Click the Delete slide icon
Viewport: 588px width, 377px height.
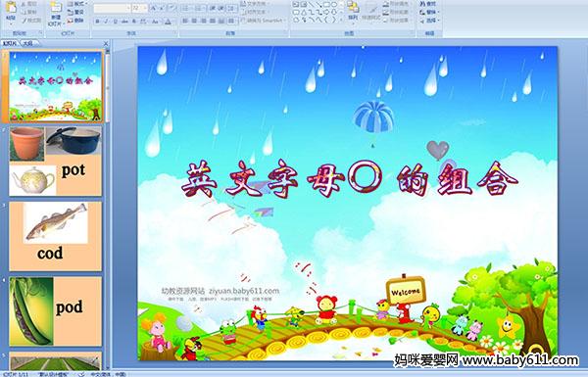(x=75, y=21)
